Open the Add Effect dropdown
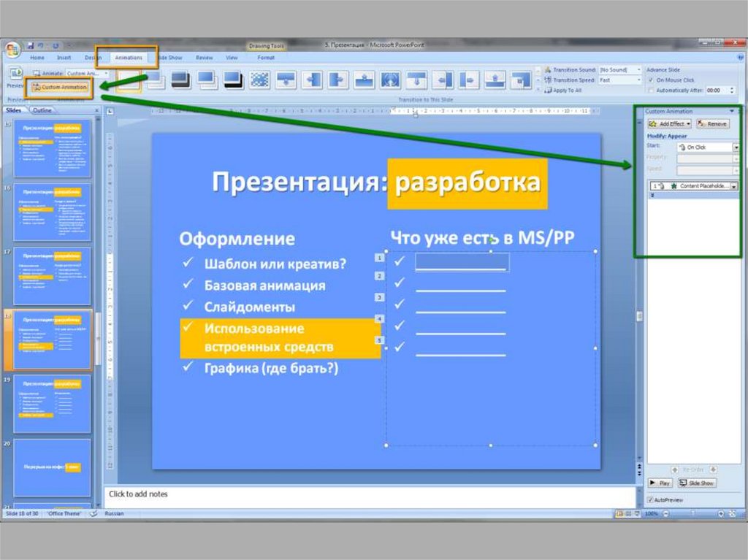This screenshot has width=748, height=560. coord(669,124)
